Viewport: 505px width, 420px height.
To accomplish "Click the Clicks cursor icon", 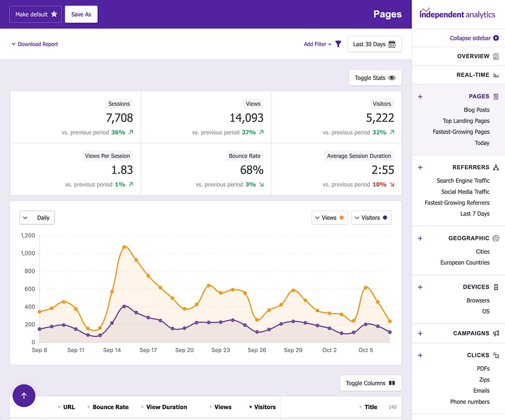I will tap(496, 355).
